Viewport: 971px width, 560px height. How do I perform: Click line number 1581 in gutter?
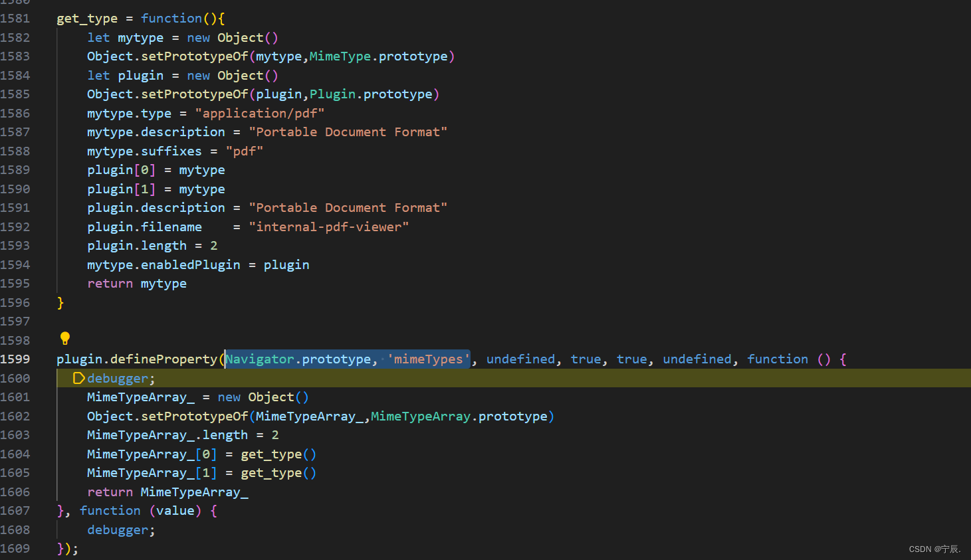click(x=15, y=19)
